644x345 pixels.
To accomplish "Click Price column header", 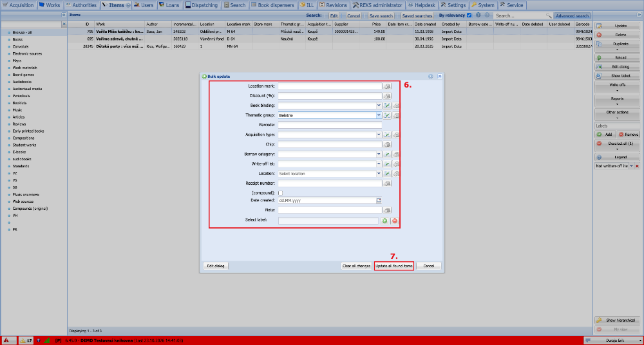I will pyautogui.click(x=373, y=24).
